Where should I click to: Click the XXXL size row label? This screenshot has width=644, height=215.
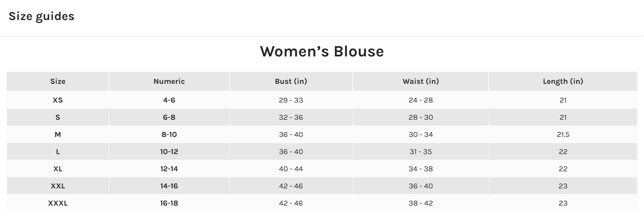58,203
